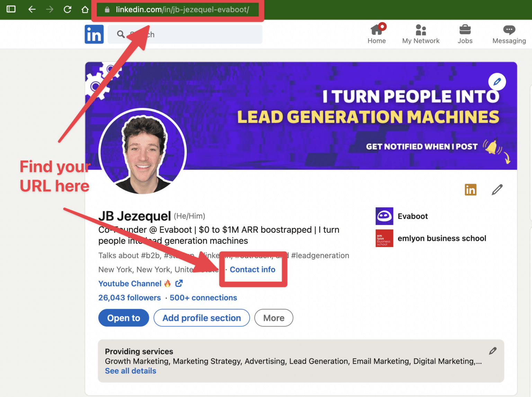
Task: Open the More options on the profile
Action: tap(273, 318)
